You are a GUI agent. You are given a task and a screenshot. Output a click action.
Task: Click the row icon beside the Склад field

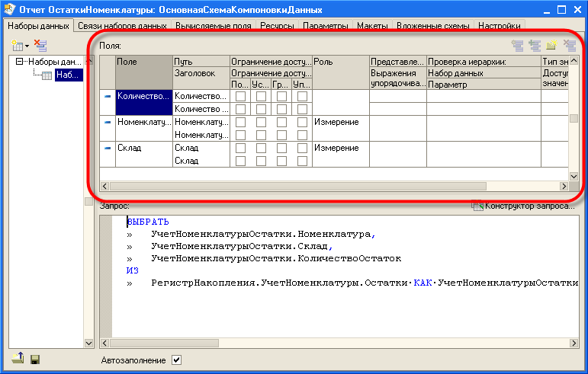[108, 148]
